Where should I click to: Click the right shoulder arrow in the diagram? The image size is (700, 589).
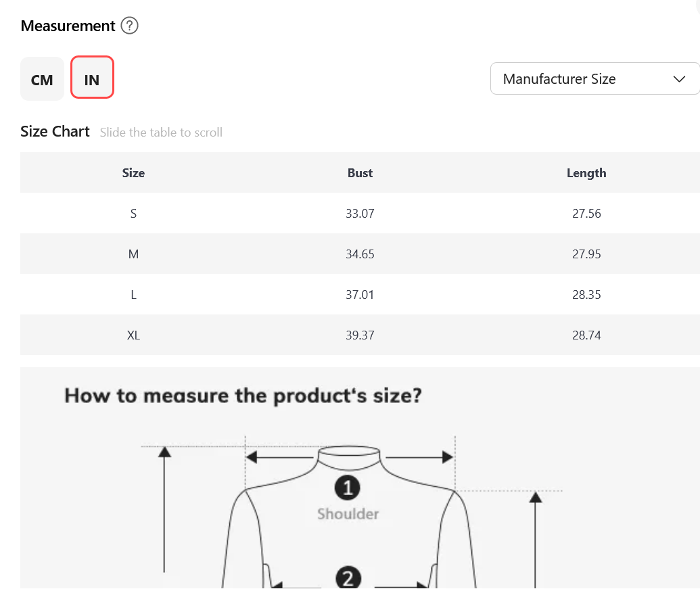[419, 457]
